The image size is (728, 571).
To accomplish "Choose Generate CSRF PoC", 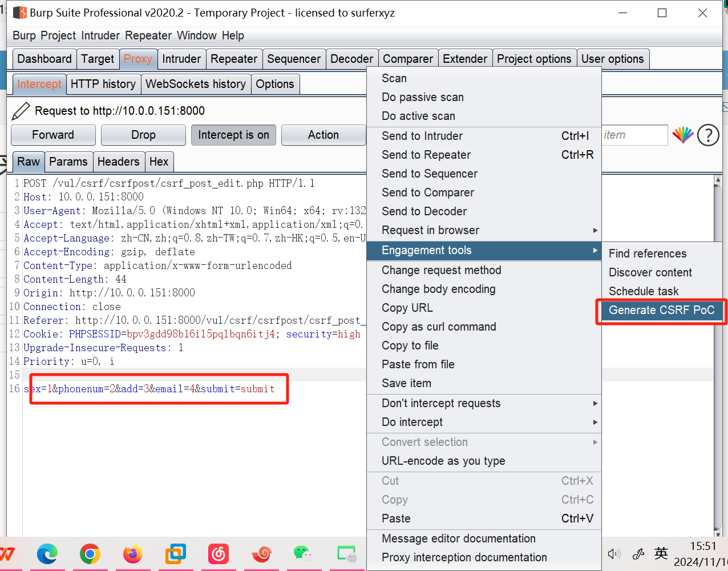I will [661, 310].
